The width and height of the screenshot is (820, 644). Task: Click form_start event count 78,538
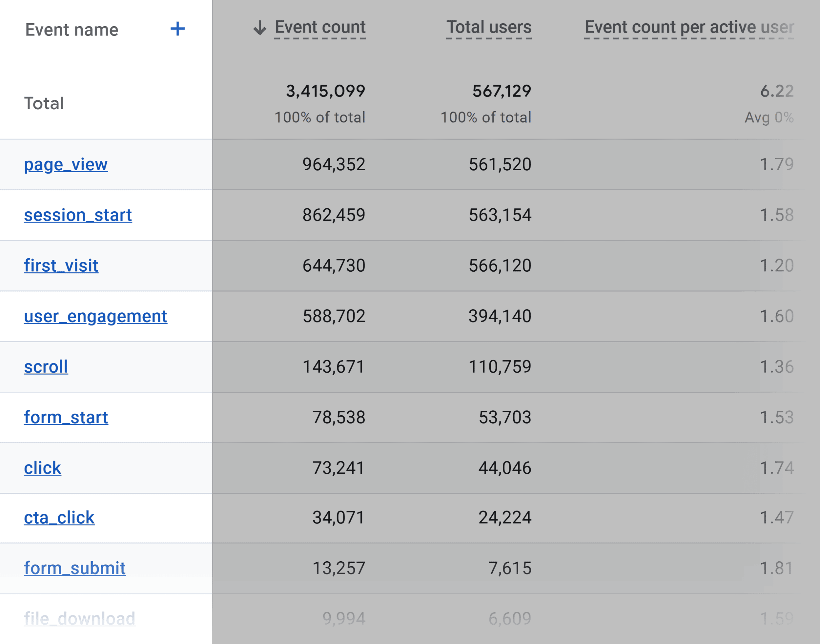pyautogui.click(x=338, y=417)
